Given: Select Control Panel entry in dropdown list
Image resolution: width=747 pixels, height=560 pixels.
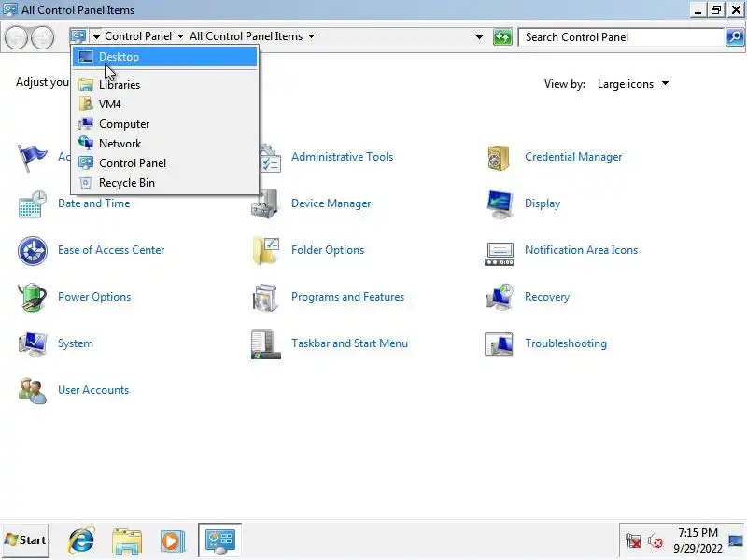Looking at the screenshot, I should pos(165,162).
